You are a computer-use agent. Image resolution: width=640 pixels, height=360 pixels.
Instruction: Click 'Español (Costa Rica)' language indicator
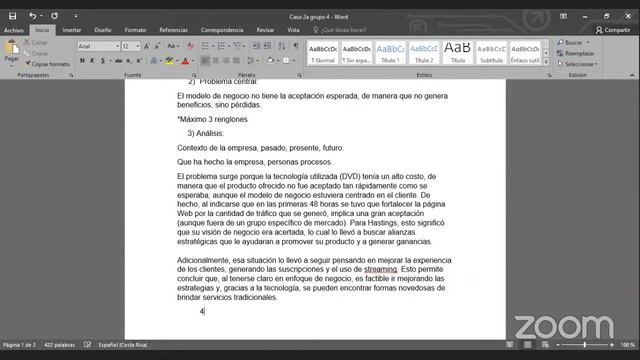tap(122, 345)
